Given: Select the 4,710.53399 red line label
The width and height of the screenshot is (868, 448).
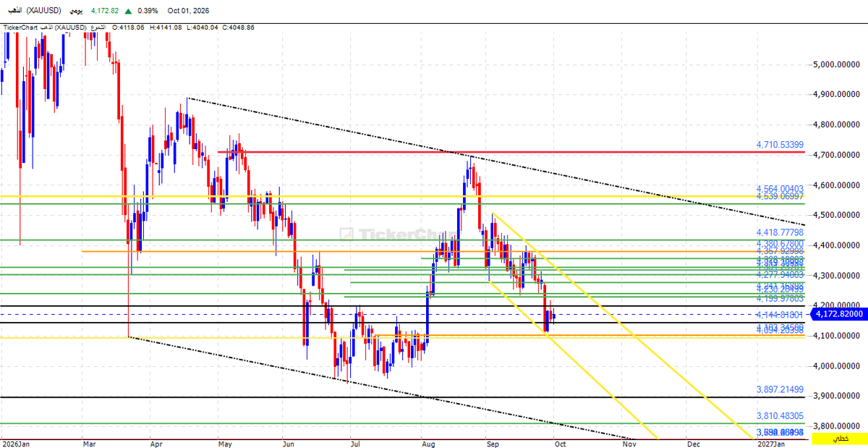Looking at the screenshot, I should tap(780, 145).
